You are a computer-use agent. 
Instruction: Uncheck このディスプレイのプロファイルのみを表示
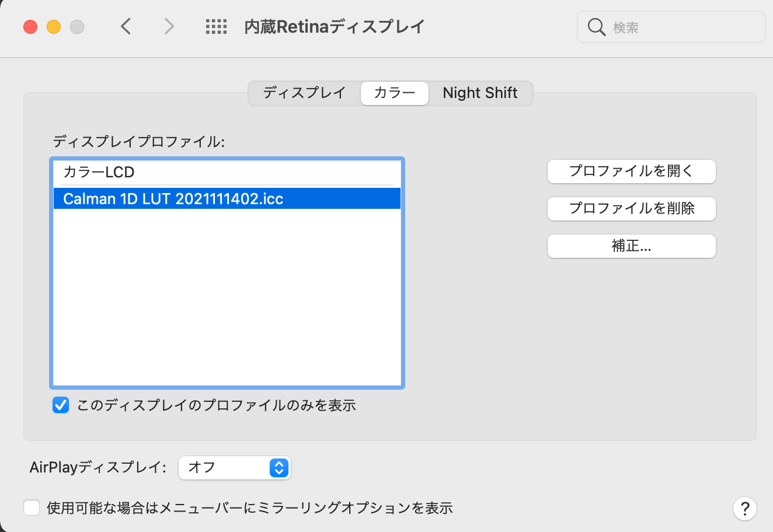pos(61,405)
